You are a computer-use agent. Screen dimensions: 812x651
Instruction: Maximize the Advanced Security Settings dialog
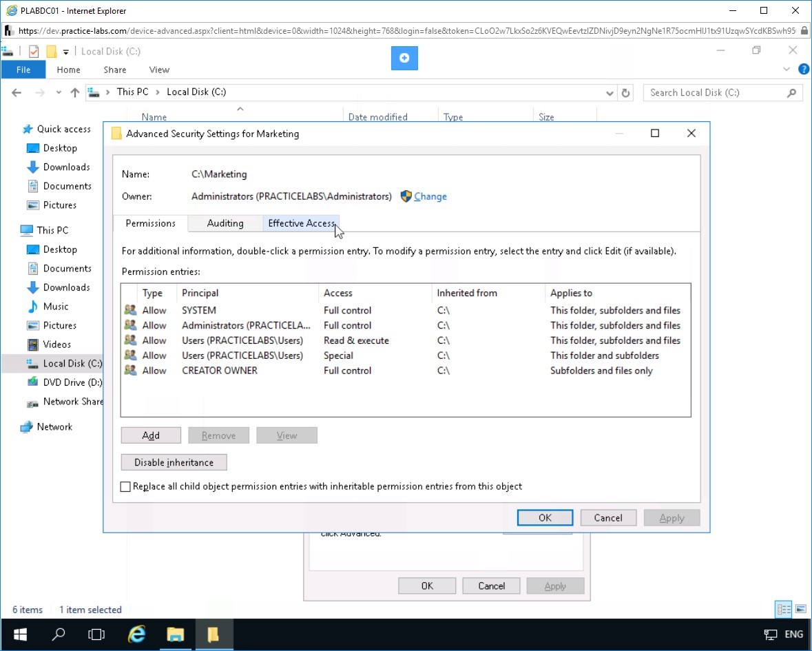pos(654,134)
